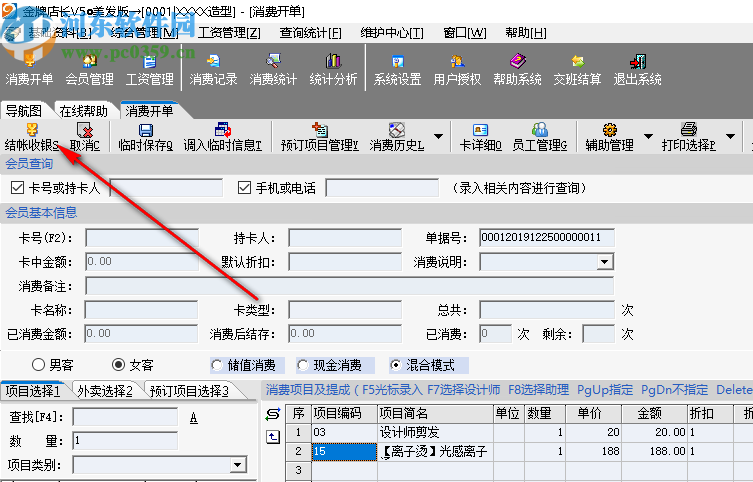Image resolution: width=753 pixels, height=482 pixels.
Task: Expand 辅助管理 dropdown arrow
Action: pyautogui.click(x=648, y=137)
